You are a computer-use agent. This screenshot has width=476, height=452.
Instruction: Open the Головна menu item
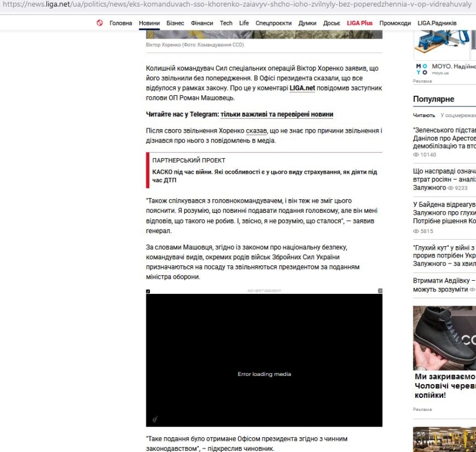click(121, 23)
